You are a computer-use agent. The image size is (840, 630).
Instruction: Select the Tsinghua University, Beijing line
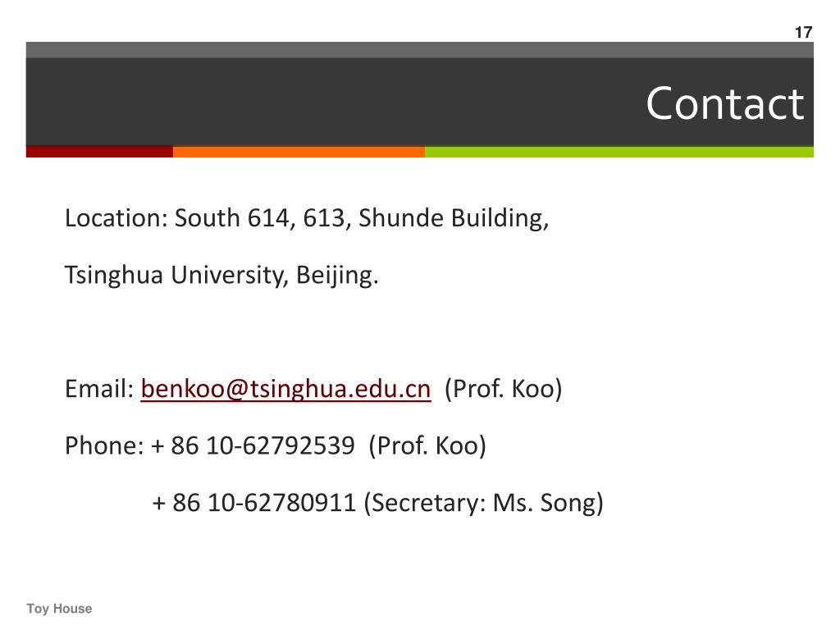pyautogui.click(x=221, y=276)
